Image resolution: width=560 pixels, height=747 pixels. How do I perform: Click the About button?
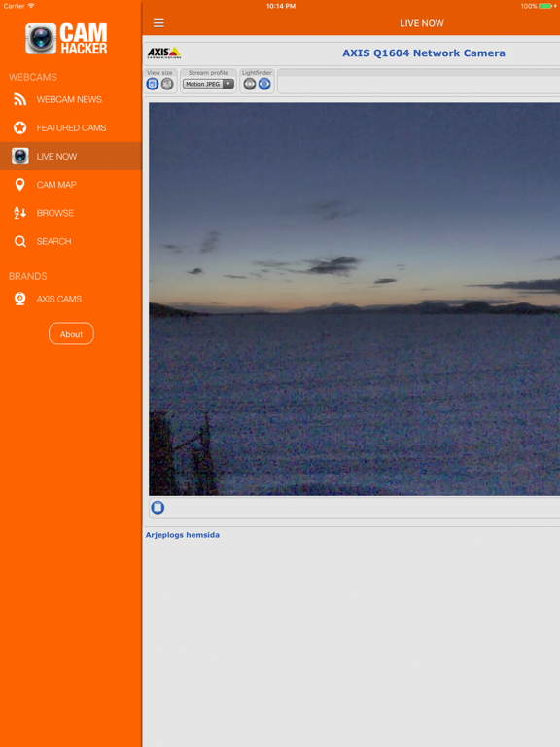coord(71,334)
